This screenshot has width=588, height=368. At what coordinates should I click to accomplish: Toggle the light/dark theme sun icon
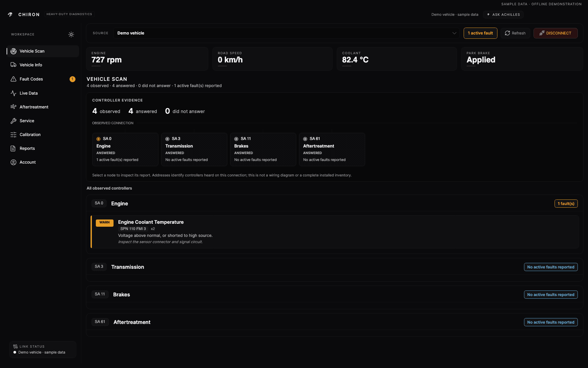point(71,34)
